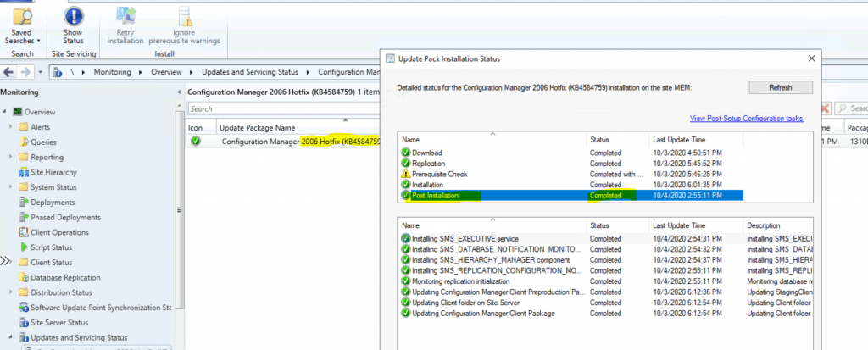
Task: Close the Update Pack Installation Status dialog
Action: [811, 58]
